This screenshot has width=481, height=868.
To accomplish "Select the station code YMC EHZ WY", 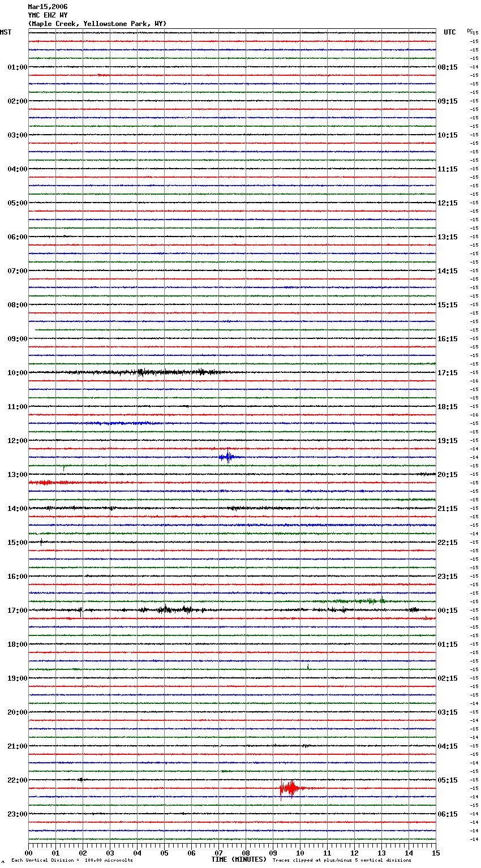I will coord(48,15).
